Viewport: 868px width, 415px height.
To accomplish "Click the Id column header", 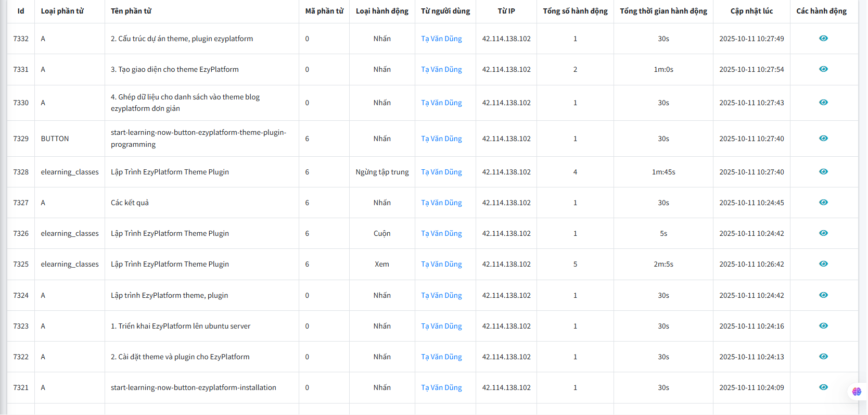I will pos(21,11).
